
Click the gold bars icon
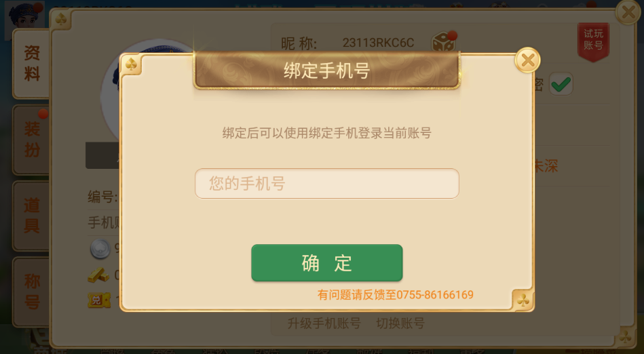tap(98, 275)
